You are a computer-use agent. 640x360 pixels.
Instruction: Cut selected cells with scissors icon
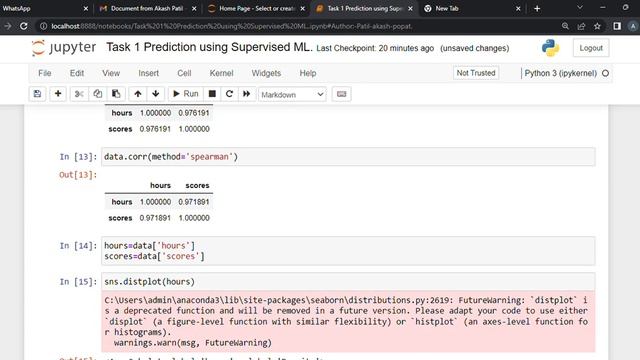pos(79,94)
